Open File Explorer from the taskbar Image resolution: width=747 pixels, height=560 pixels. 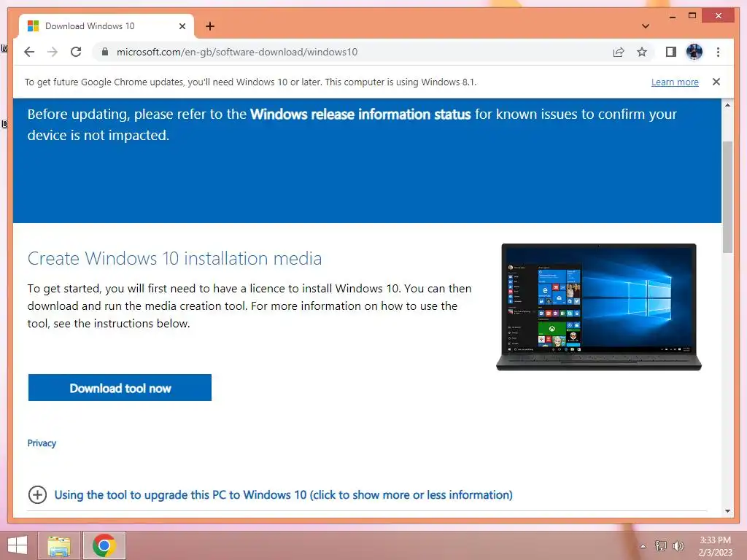click(x=59, y=545)
